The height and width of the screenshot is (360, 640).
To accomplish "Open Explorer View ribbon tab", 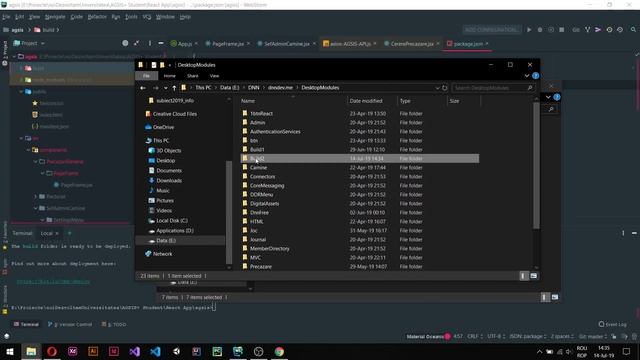I will tap(214, 76).
